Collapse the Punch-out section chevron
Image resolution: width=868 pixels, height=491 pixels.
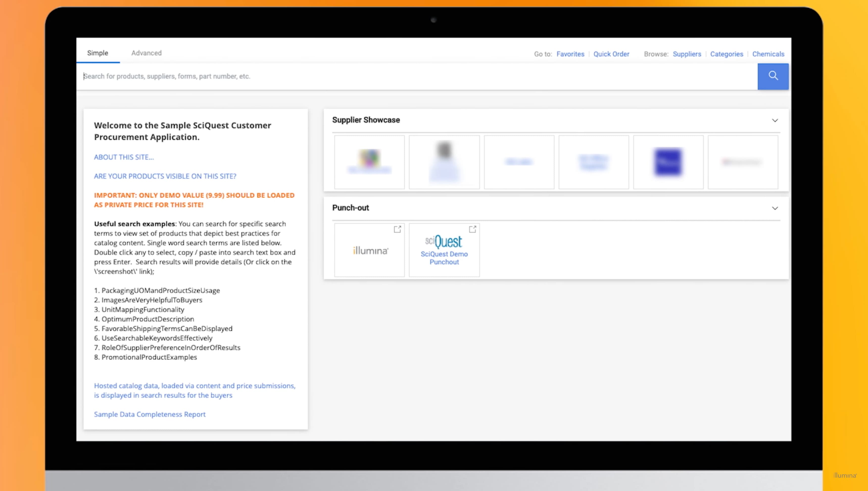(x=775, y=208)
